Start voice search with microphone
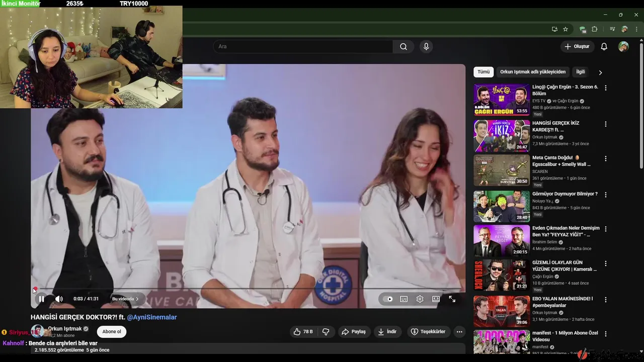Viewport: 644px width, 362px height. 426,46
